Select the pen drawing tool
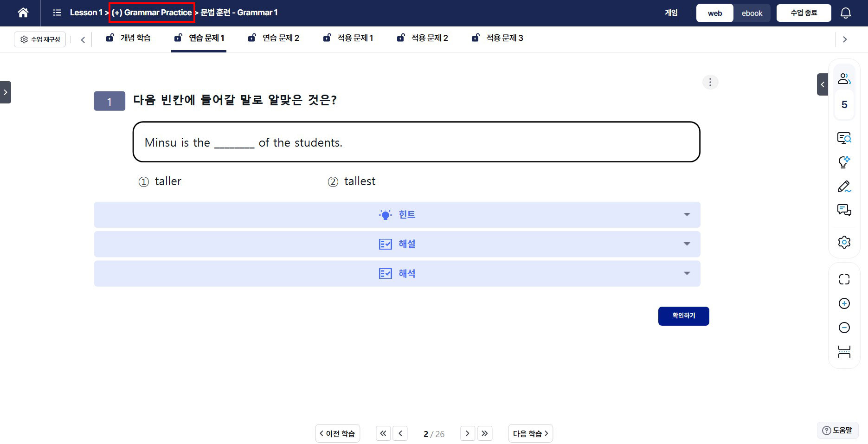Image resolution: width=868 pixels, height=444 pixels. tap(844, 187)
